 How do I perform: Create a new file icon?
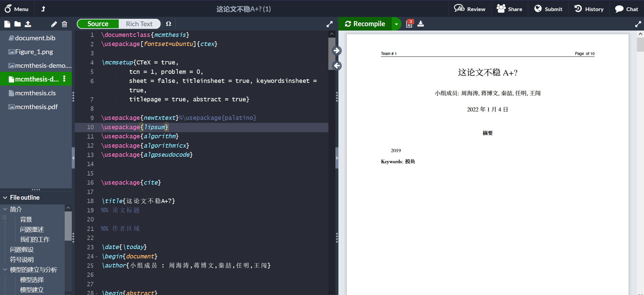[7, 24]
